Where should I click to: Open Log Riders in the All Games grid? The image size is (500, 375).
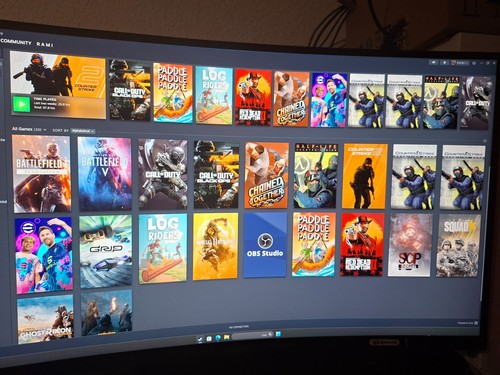pos(163,249)
